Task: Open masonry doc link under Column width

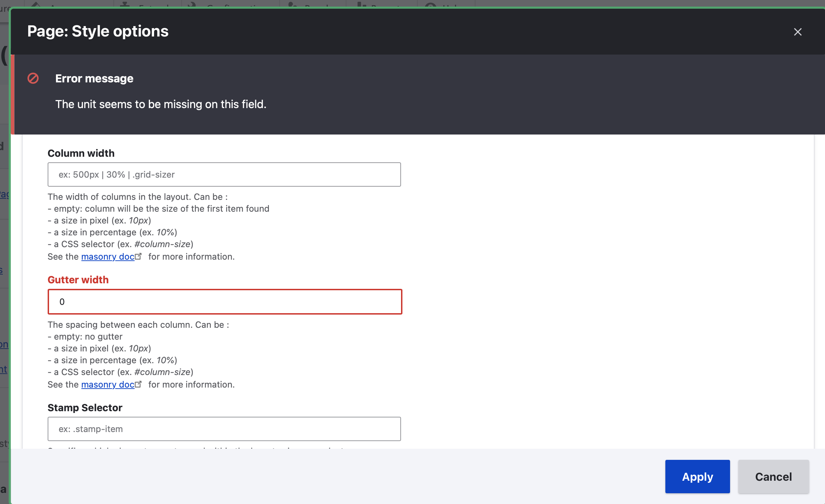Action: 107,257
